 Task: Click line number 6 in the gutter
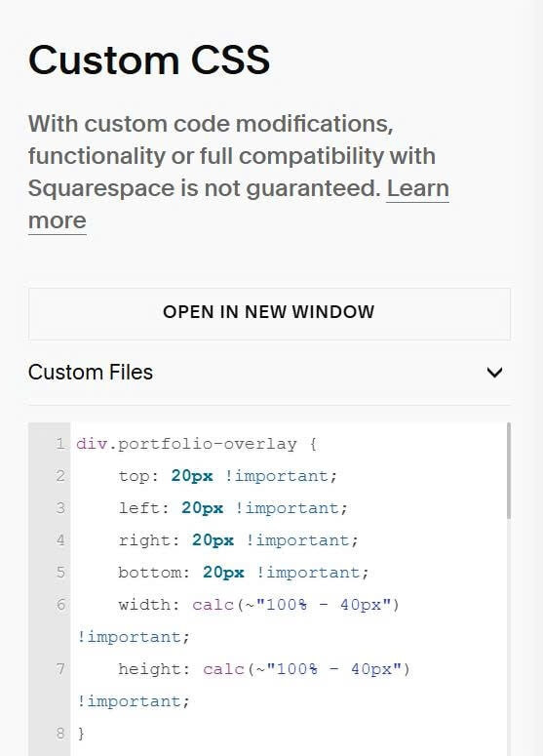click(60, 604)
